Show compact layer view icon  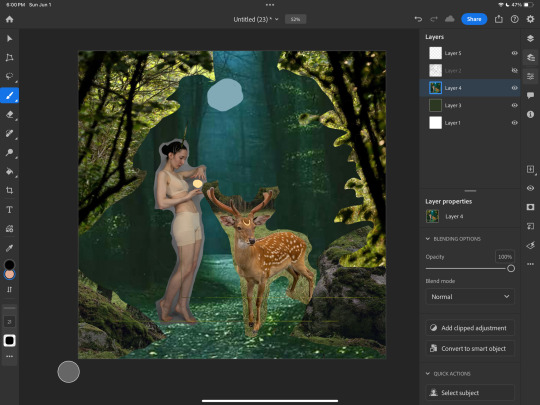[530, 38]
